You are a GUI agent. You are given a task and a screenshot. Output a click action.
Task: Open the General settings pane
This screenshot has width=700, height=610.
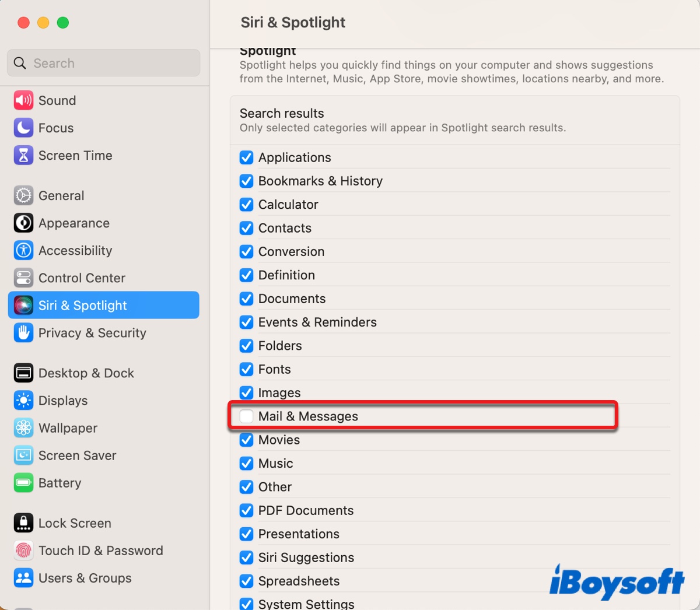click(x=61, y=195)
